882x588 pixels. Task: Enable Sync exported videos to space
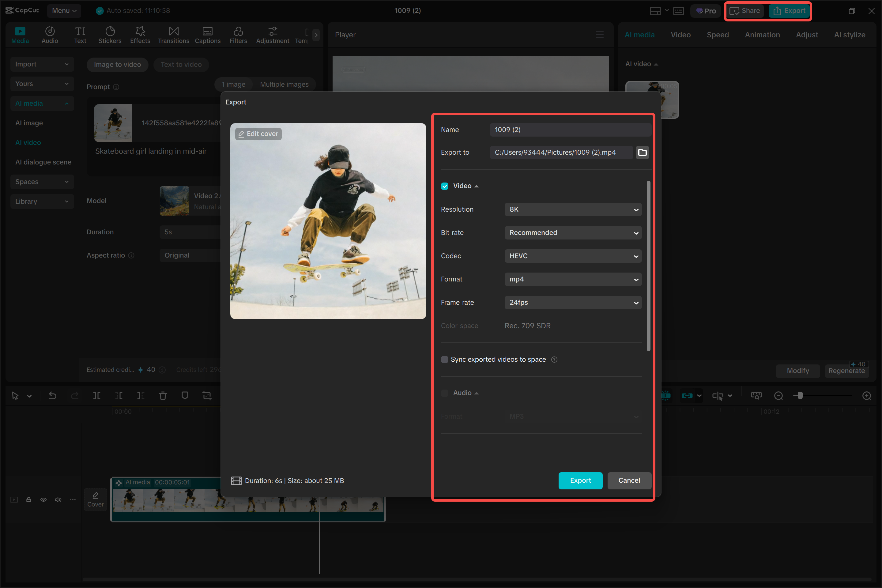pos(445,359)
